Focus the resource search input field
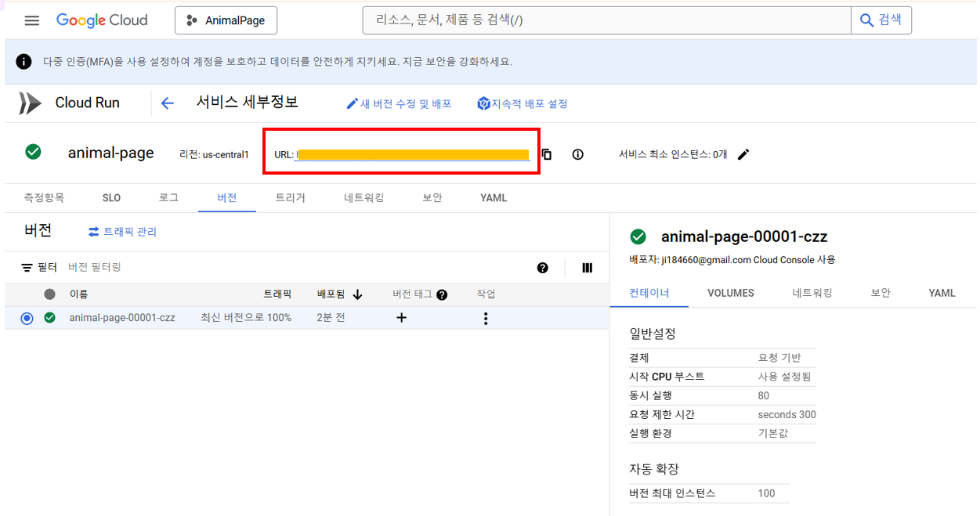 tap(606, 20)
